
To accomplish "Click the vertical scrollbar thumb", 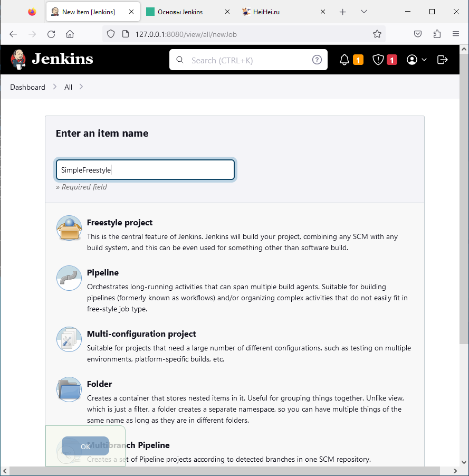I will (464, 199).
